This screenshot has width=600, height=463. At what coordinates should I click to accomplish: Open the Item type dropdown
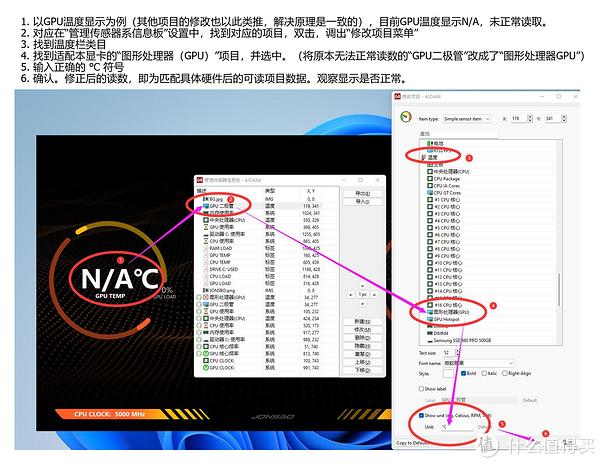click(x=466, y=119)
